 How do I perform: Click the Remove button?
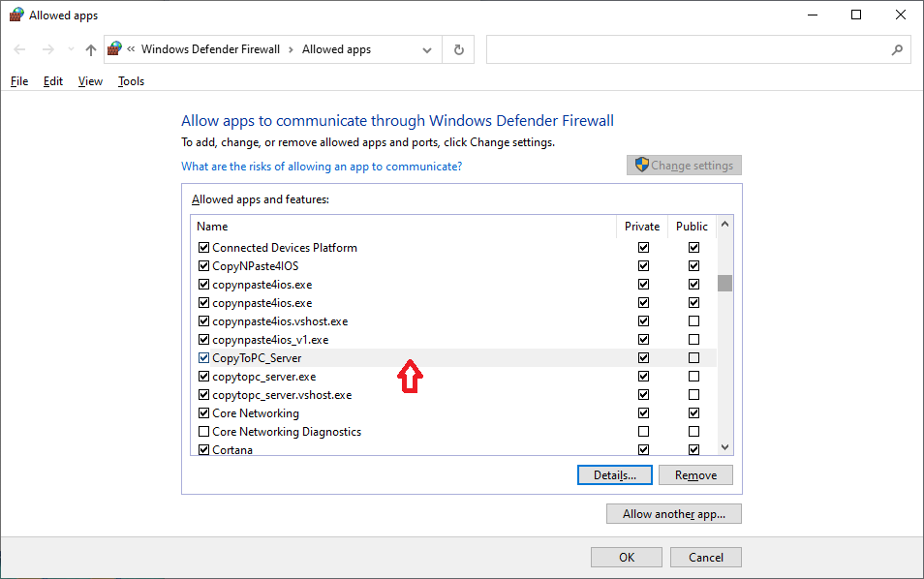[696, 475]
